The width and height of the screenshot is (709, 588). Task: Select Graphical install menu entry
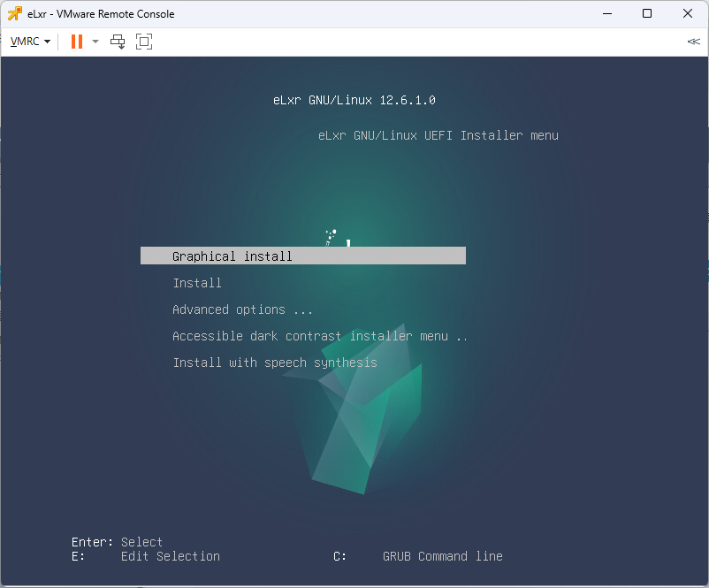tap(303, 256)
